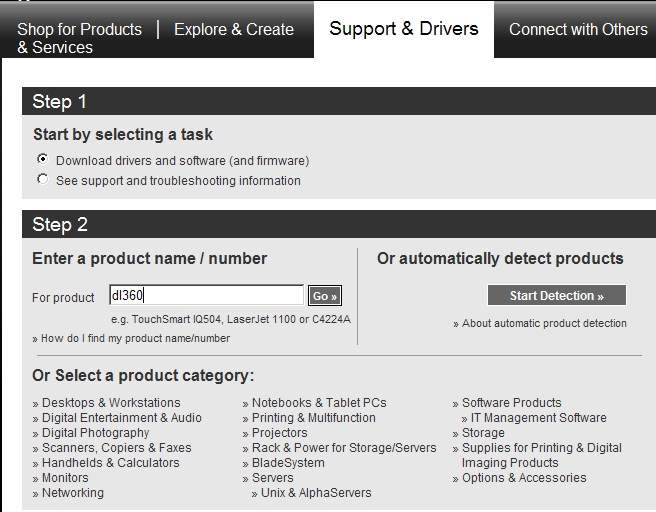This screenshot has width=656, height=512.
Task: Open Software Products category
Action: coord(512,402)
